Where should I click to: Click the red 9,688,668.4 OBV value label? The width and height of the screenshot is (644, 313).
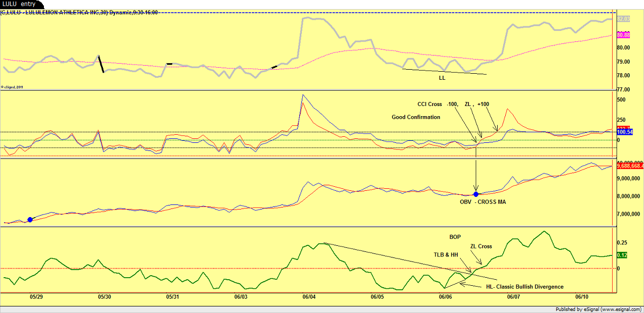pyautogui.click(x=630, y=165)
